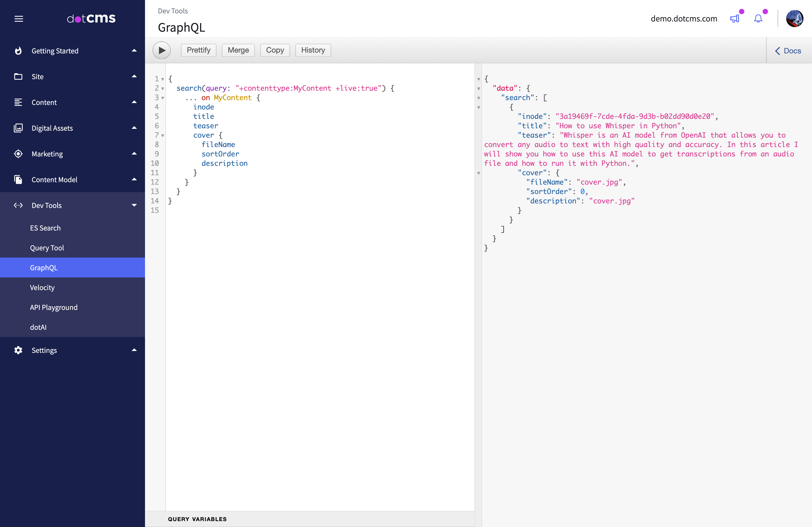The height and width of the screenshot is (527, 812).
Task: Collapse the Dev Tools section
Action: (135, 205)
